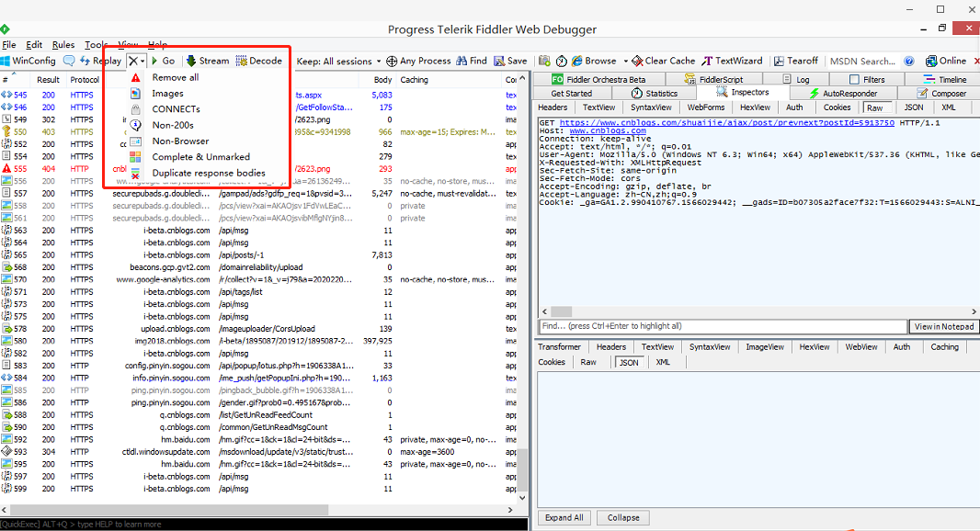The width and height of the screenshot is (980, 531).
Task: Sort sessions by Result column header
Action: pyautogui.click(x=48, y=80)
